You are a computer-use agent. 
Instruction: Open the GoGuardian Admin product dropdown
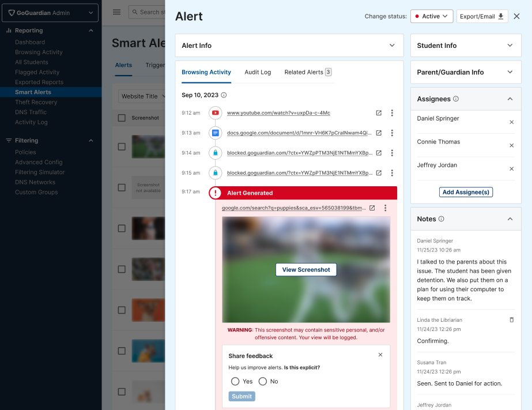point(50,13)
